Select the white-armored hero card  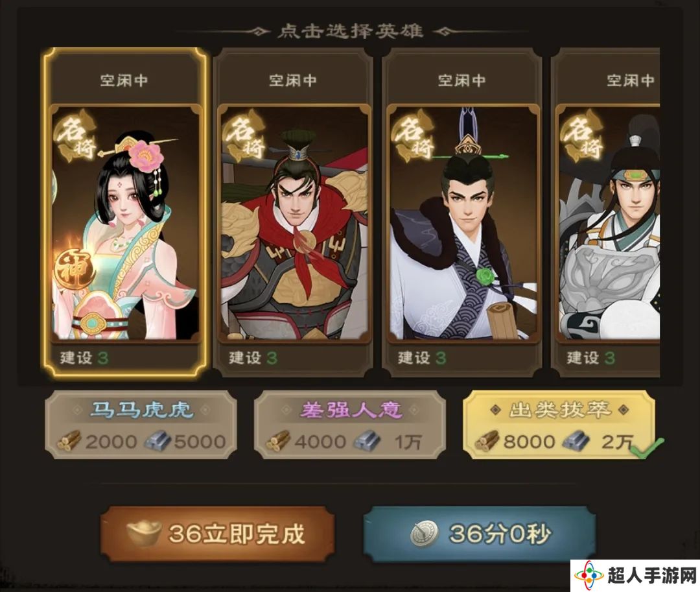coord(606,212)
